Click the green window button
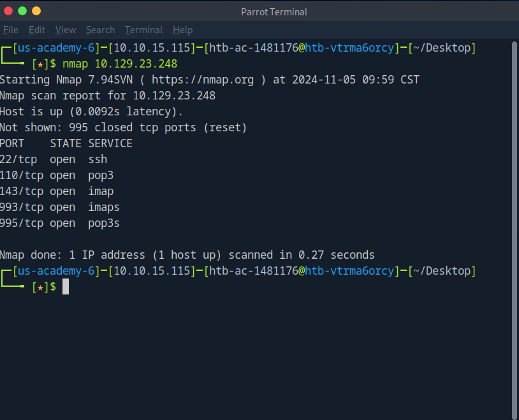 click(x=22, y=11)
